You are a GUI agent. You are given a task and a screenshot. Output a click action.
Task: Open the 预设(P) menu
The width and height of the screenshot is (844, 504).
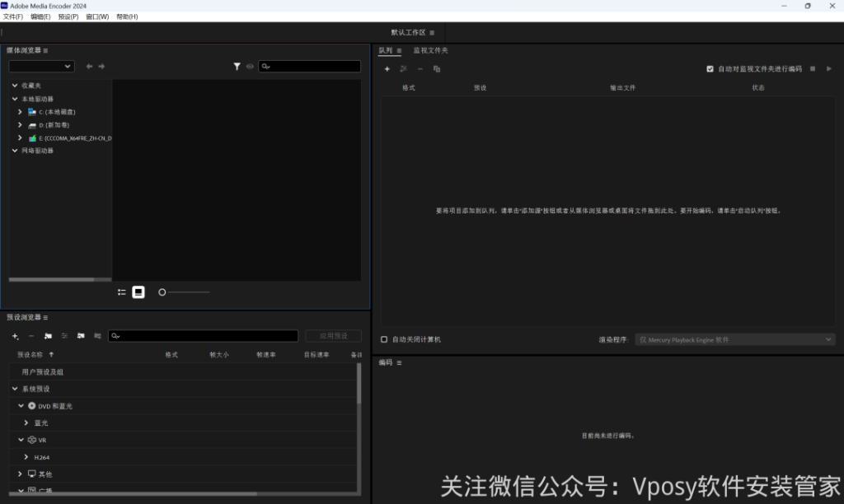coord(68,16)
